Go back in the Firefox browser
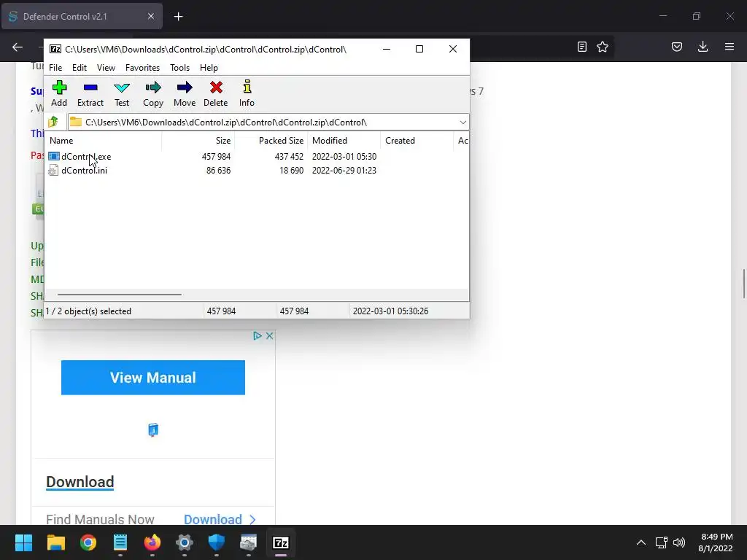747x560 pixels. (x=18, y=47)
